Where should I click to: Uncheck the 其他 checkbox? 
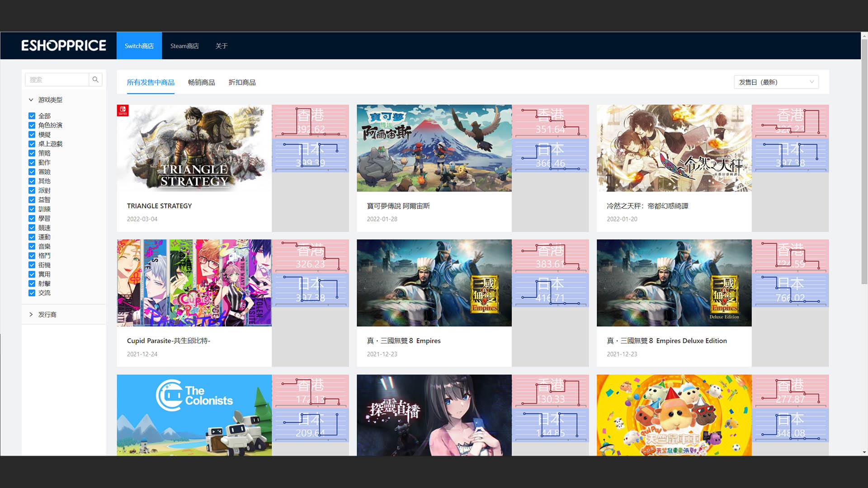(32, 181)
